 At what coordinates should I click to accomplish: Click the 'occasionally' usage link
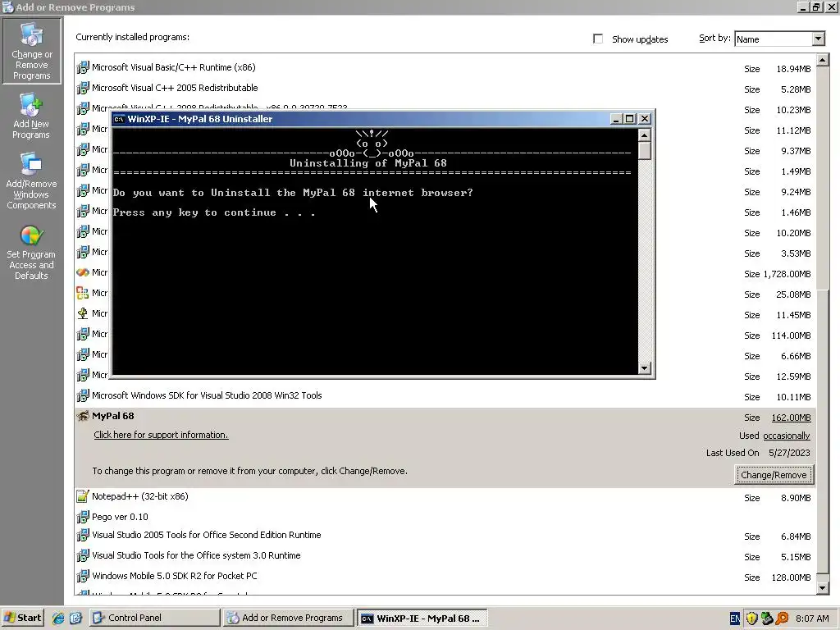[787, 436]
